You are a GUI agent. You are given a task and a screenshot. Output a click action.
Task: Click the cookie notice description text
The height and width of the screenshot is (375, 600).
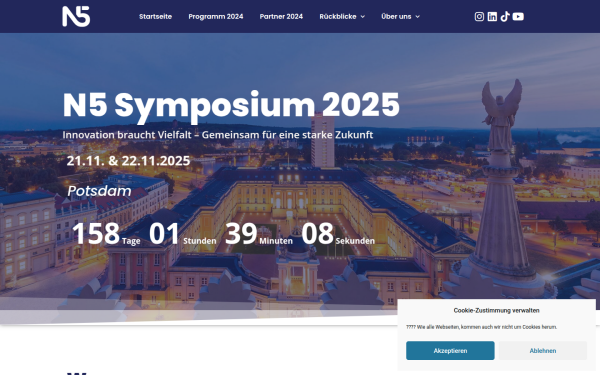pyautogui.click(x=481, y=327)
